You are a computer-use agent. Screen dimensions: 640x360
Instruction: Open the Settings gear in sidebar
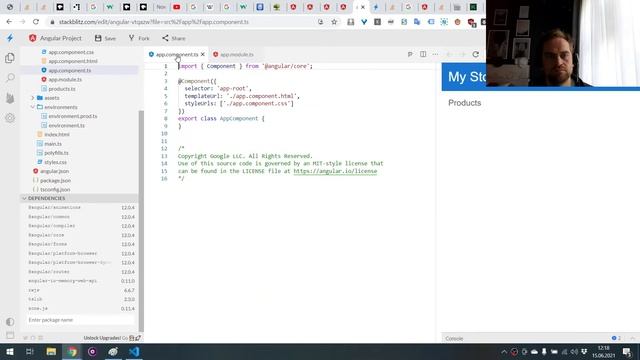coord(10,118)
